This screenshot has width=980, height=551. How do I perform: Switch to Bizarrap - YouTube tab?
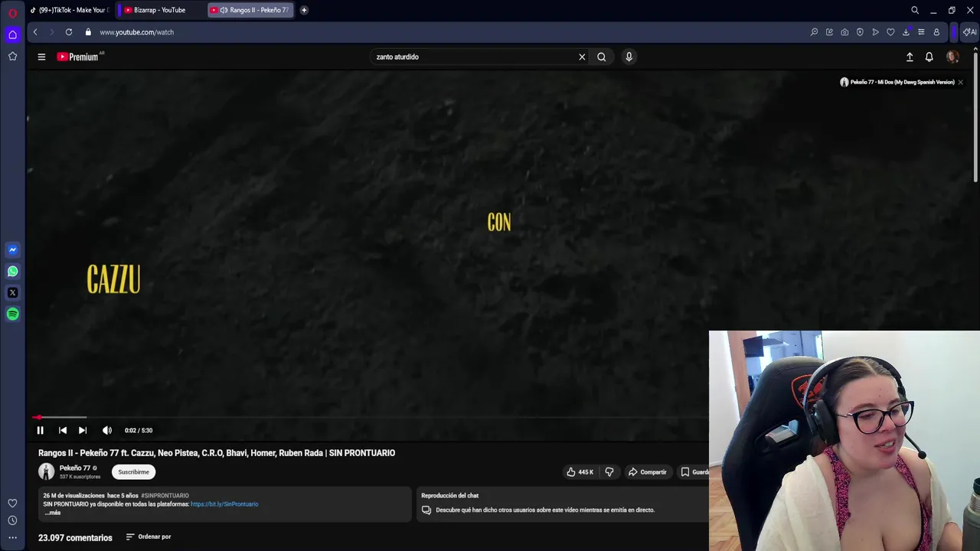point(159,10)
